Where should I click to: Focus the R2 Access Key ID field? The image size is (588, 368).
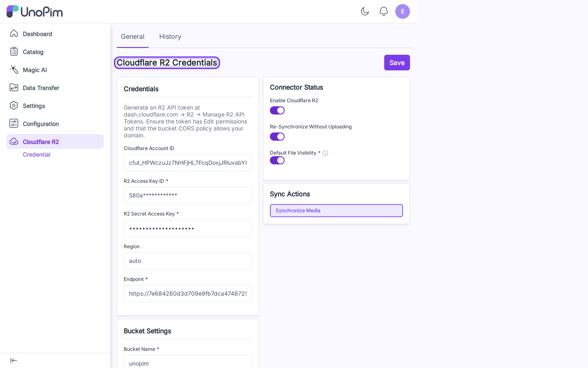coord(188,195)
